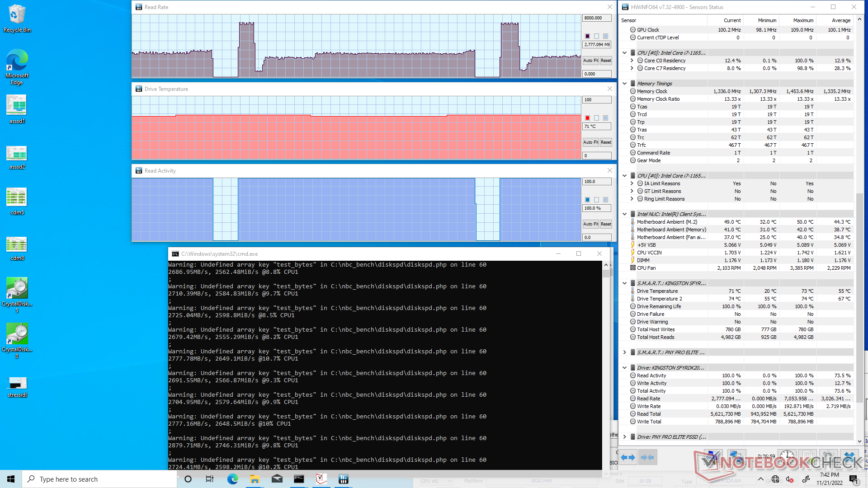Screen dimensions: 868x488
Task: Pick the Drive Temperature red line color swatch
Action: click(587, 118)
